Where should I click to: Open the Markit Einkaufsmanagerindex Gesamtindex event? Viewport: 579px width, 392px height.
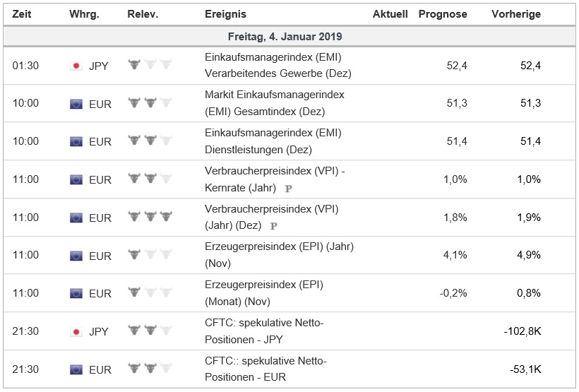[x=274, y=103]
